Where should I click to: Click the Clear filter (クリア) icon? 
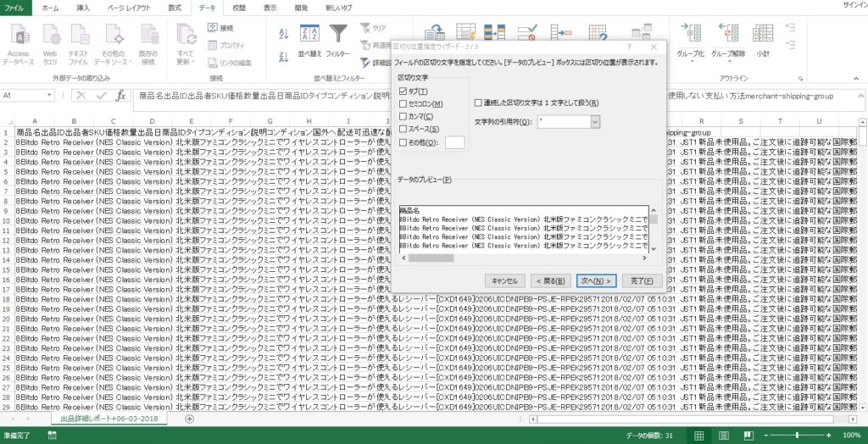point(373,28)
